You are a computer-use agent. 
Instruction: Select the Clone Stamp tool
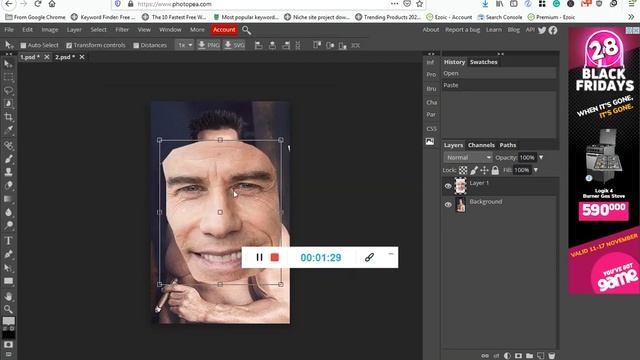pyautogui.click(x=8, y=172)
